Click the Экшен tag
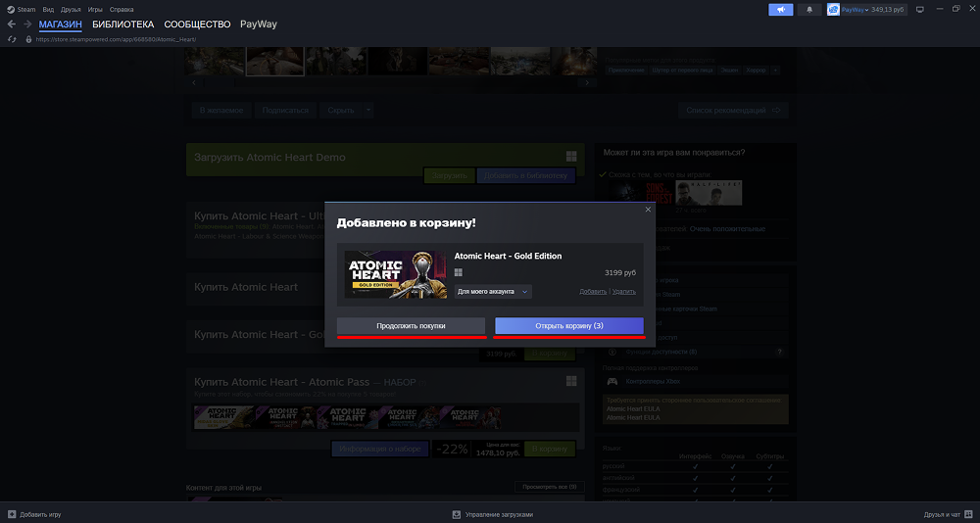The height and width of the screenshot is (523, 980). coord(729,71)
